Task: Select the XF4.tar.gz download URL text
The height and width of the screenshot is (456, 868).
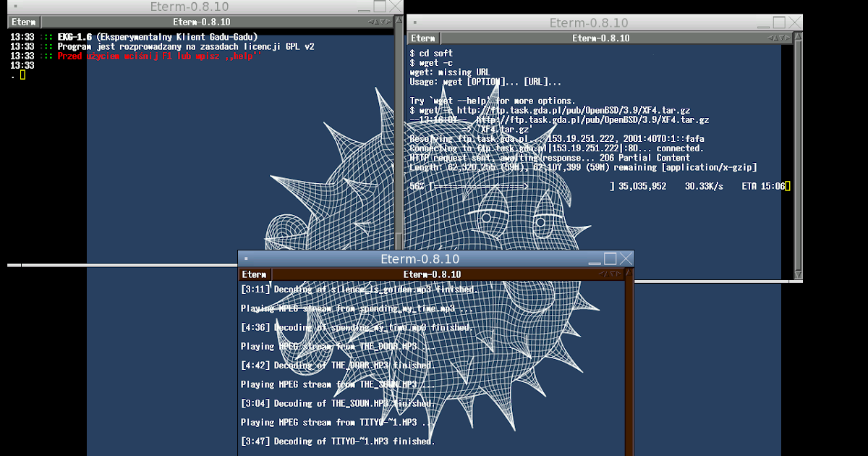Action: 571,109
